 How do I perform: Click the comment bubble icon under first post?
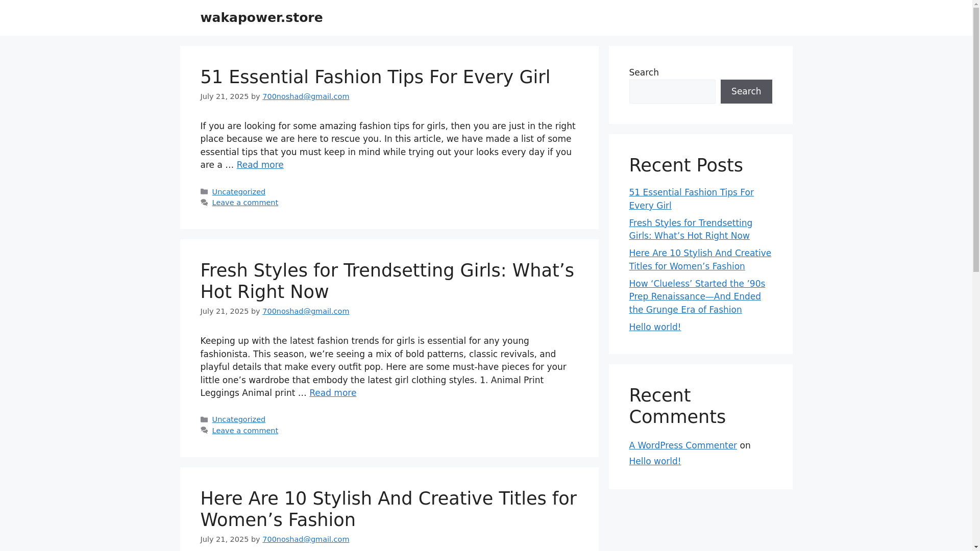[204, 203]
